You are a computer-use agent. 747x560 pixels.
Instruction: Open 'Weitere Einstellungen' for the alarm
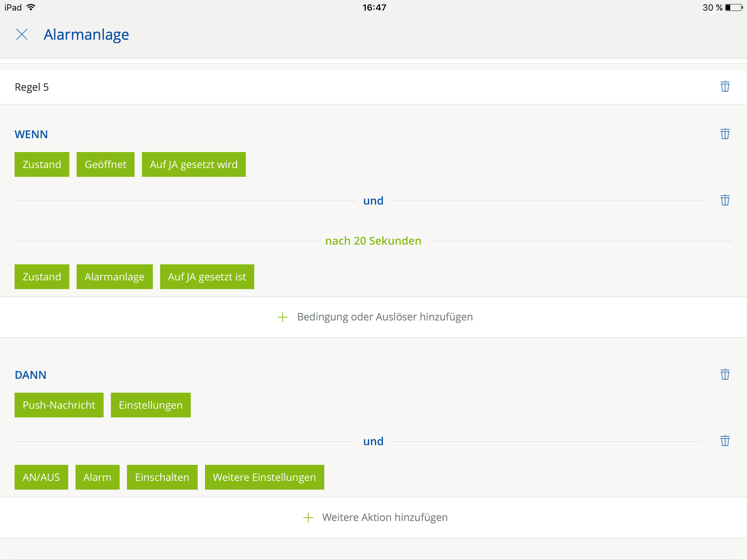tap(264, 477)
